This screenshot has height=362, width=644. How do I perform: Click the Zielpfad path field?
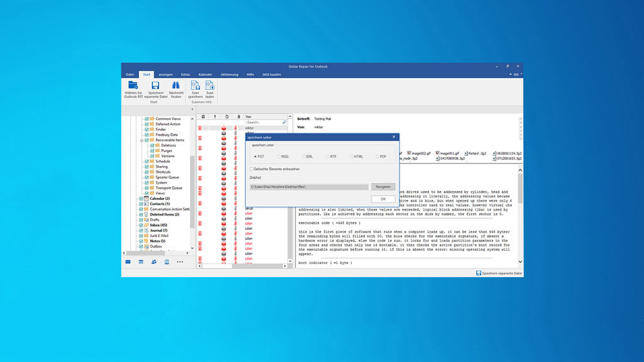[309, 187]
